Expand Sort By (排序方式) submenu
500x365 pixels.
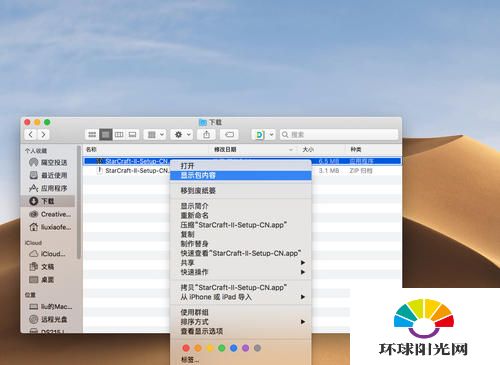(241, 322)
